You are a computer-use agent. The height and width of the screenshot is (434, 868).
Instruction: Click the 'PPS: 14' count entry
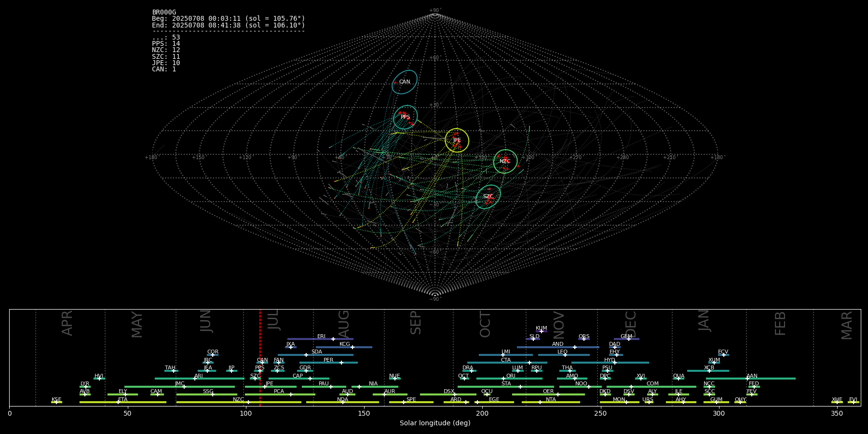point(166,44)
